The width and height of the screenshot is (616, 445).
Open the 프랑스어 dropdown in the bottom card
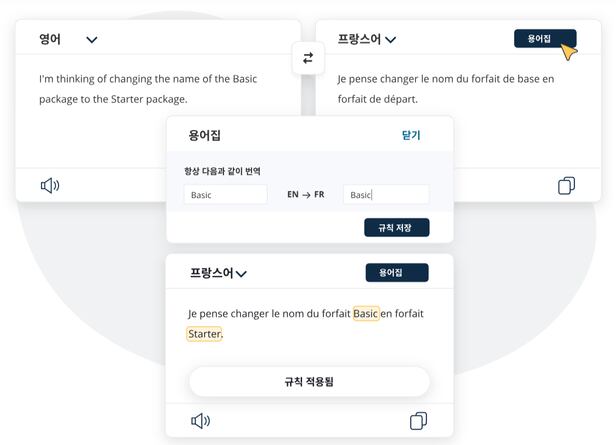click(241, 273)
